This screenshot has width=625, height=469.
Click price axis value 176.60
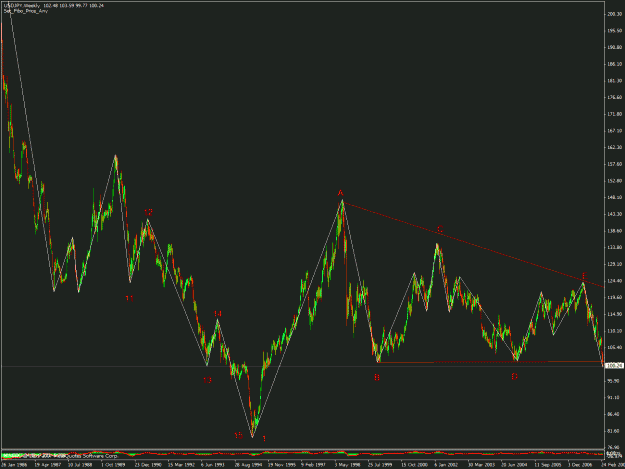(x=614, y=98)
